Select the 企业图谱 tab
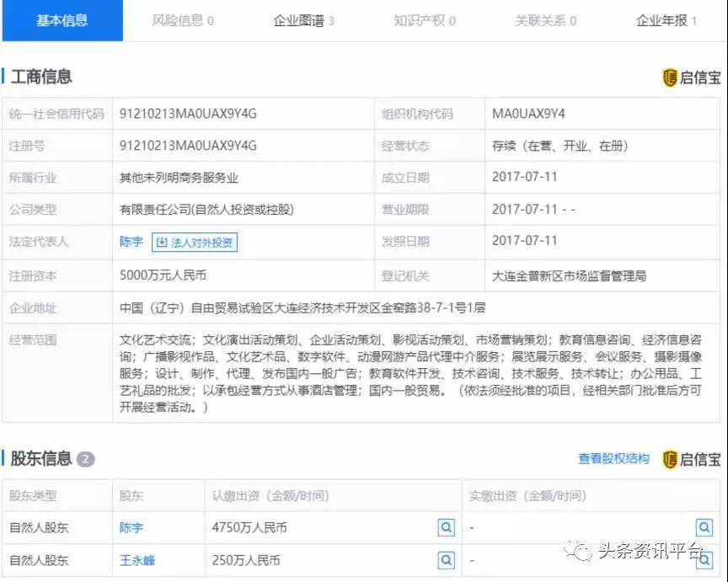This screenshot has width=728, height=582. 303,20
